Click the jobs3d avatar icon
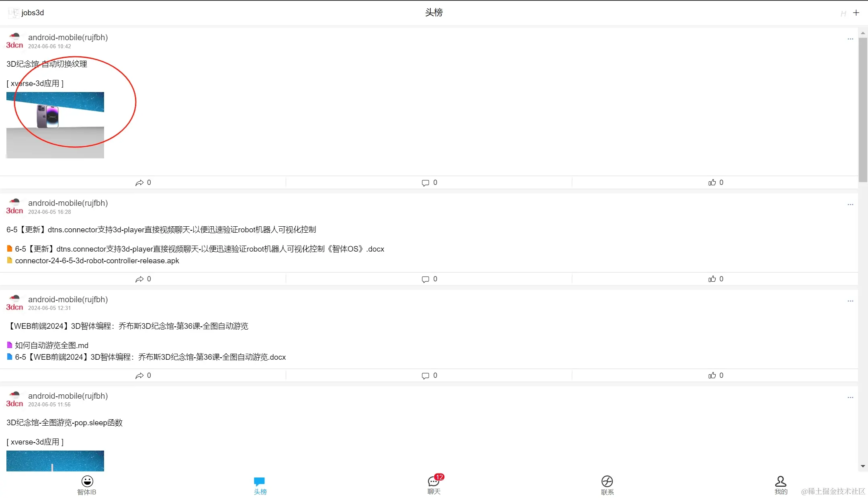This screenshot has height=498, width=868. (14, 13)
